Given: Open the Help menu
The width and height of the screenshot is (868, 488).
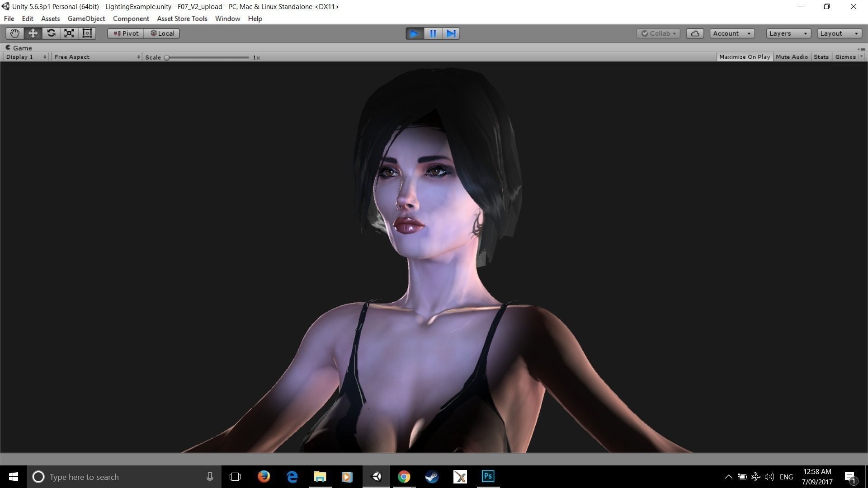Looking at the screenshot, I should pos(255,19).
